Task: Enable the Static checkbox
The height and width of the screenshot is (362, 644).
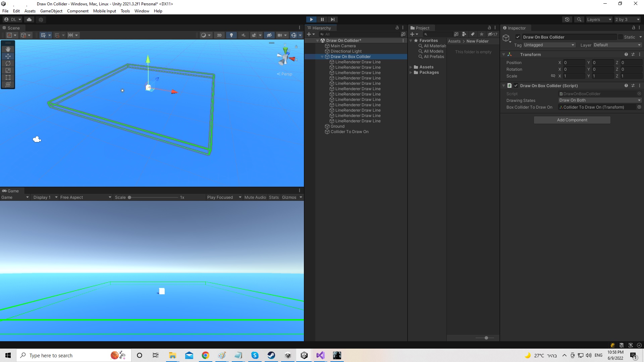Action: tap(621, 37)
